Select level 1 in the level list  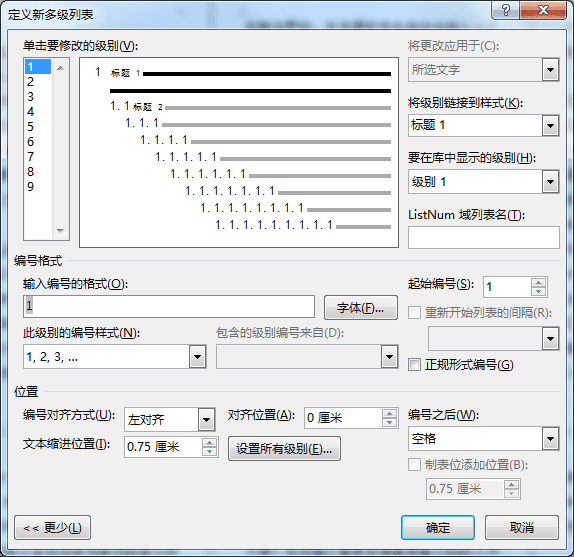[x=38, y=67]
